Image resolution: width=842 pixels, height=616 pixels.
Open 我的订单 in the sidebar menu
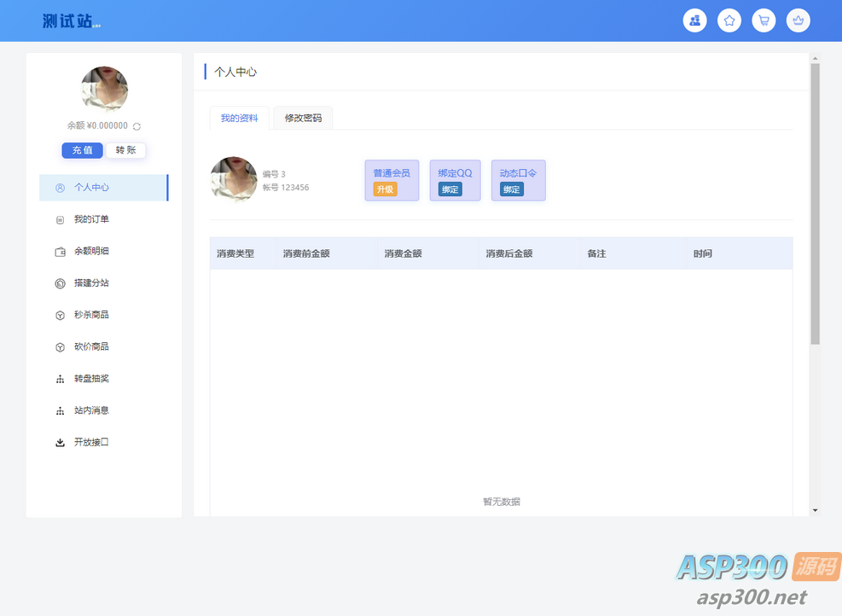click(103, 219)
